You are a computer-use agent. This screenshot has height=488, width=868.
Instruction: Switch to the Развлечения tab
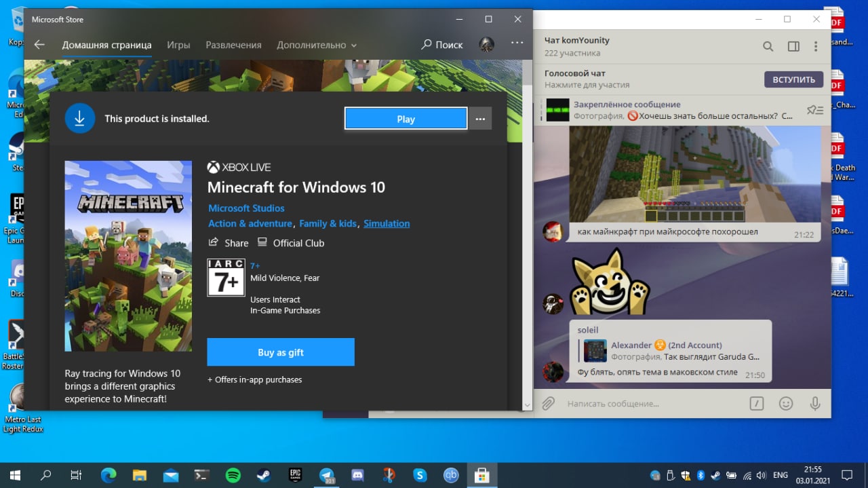(233, 45)
